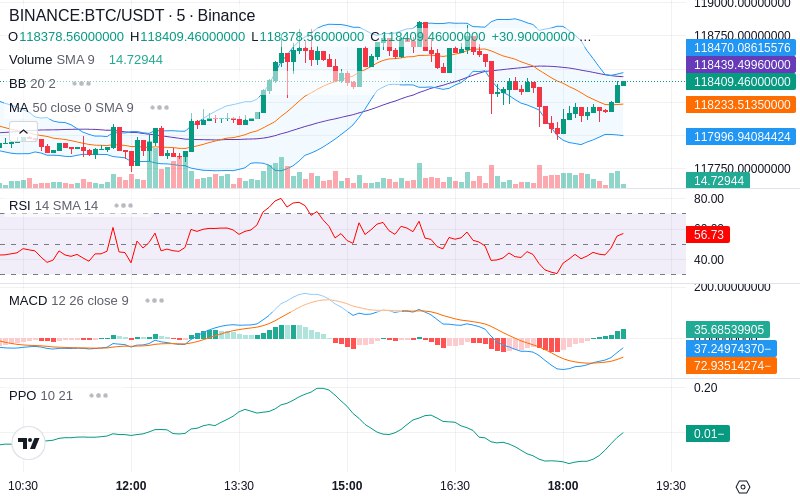Click the green 118409.46 current price label
Screen dimensions: 800x500
click(x=741, y=81)
